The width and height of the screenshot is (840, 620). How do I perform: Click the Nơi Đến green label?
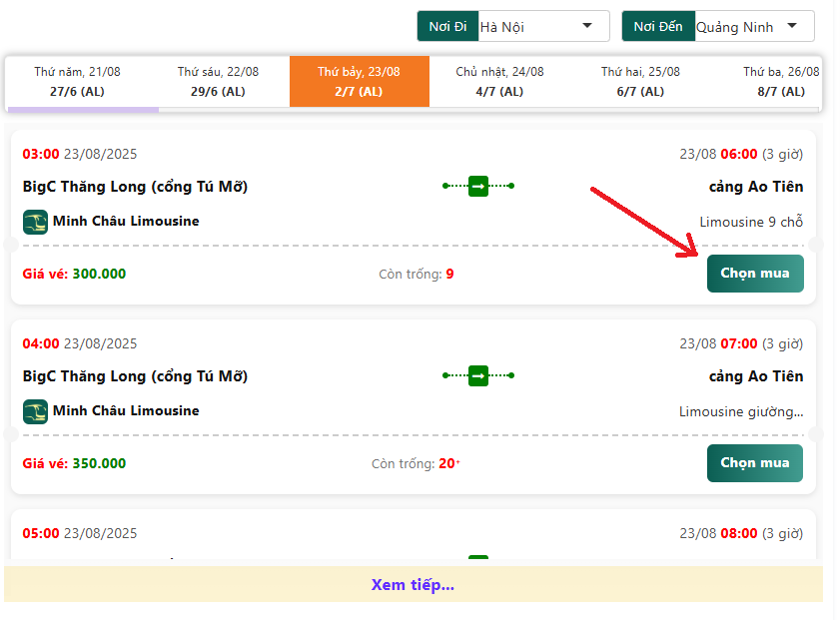point(658,26)
